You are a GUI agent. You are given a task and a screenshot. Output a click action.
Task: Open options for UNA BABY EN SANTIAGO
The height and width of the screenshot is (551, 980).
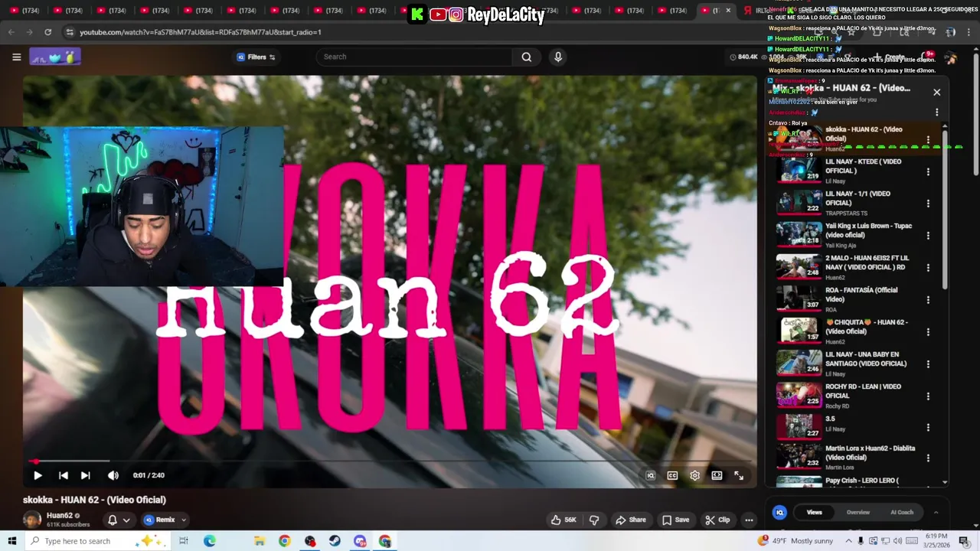(928, 364)
